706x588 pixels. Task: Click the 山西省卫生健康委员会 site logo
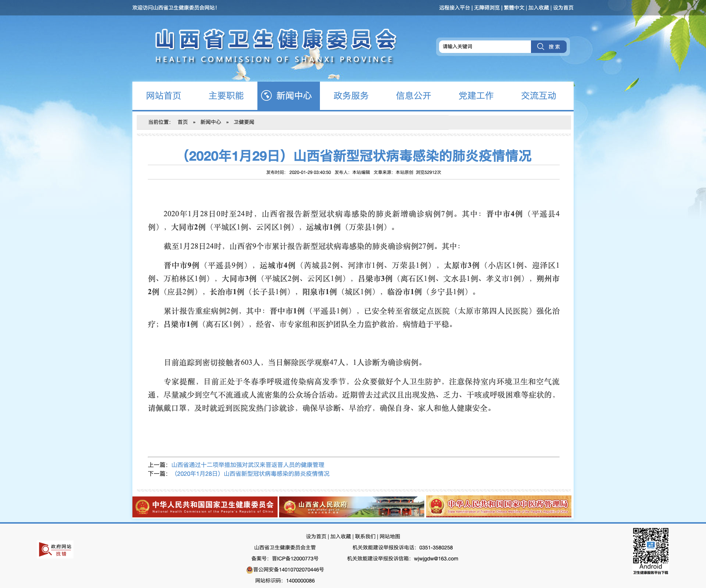point(275,46)
